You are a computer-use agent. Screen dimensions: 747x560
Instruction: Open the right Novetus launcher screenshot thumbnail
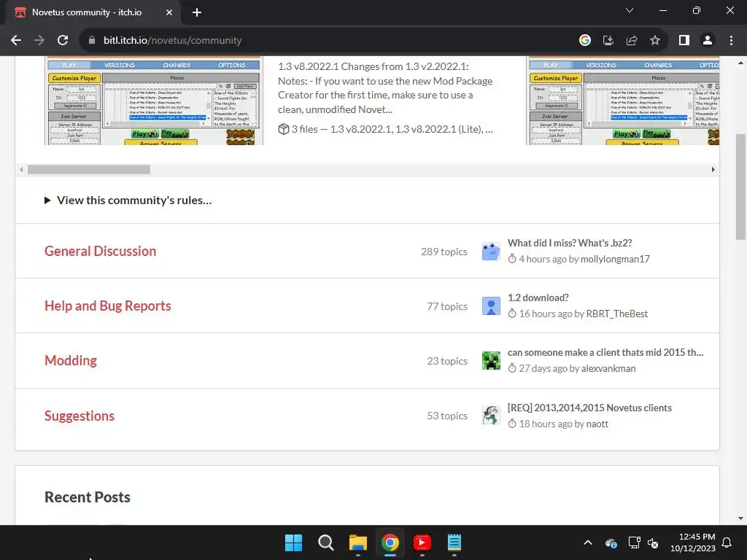point(623,101)
